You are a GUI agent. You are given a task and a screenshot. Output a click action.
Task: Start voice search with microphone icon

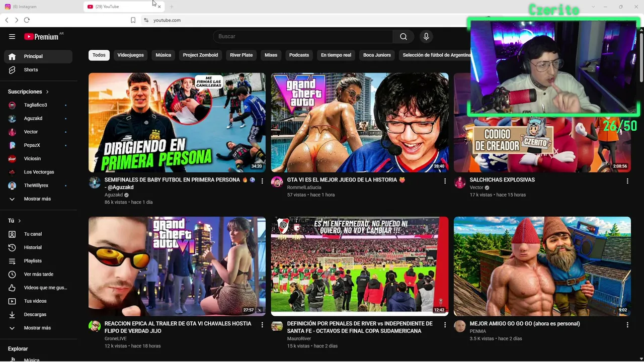coord(426,36)
